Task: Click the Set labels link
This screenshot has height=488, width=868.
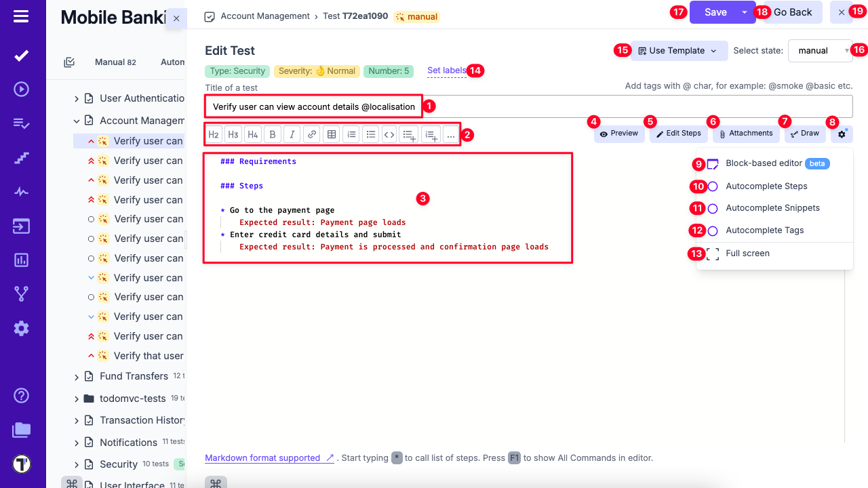Action: pyautogui.click(x=446, y=70)
